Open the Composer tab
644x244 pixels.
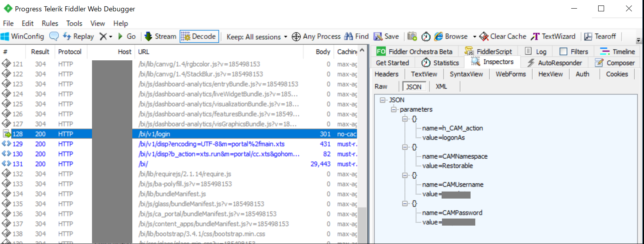pyautogui.click(x=615, y=63)
